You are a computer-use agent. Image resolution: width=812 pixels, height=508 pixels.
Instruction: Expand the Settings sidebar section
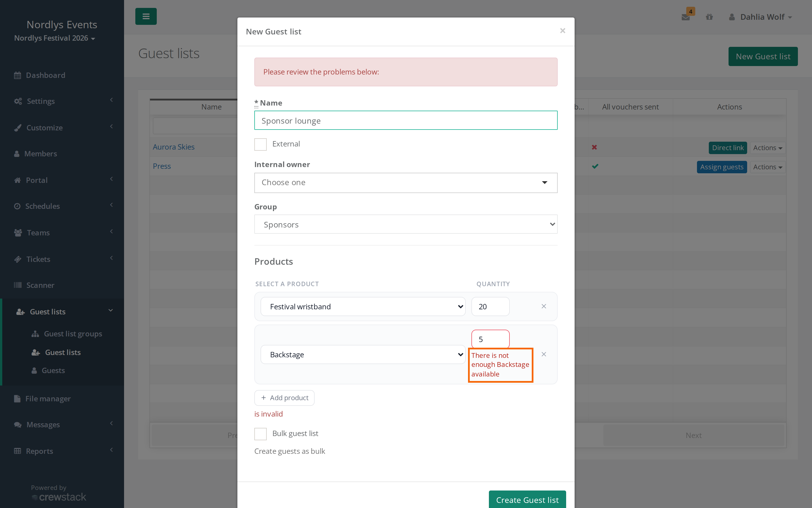click(62, 101)
